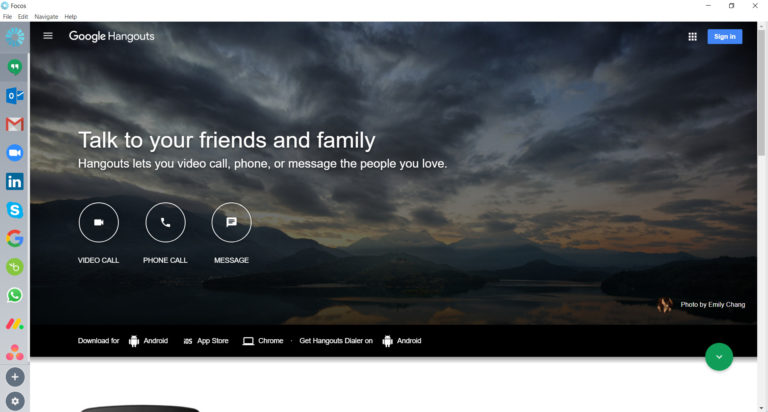
Task: Open Google from the sidebar
Action: (x=15, y=239)
